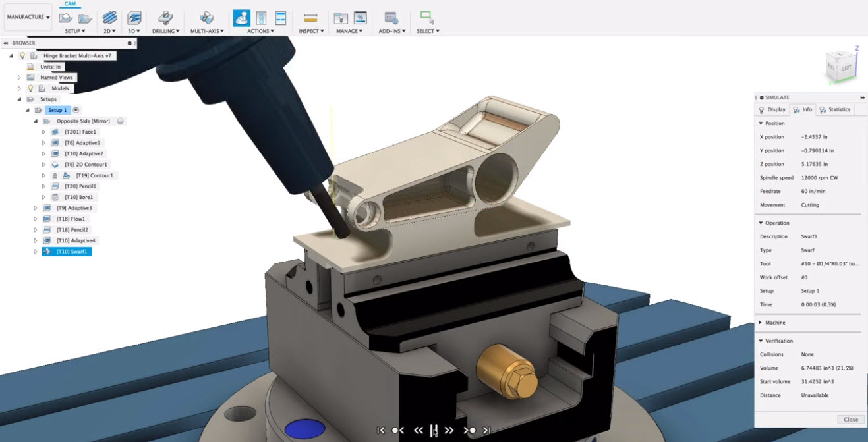Expand the [T9] Adaptive3 operation

36,208
